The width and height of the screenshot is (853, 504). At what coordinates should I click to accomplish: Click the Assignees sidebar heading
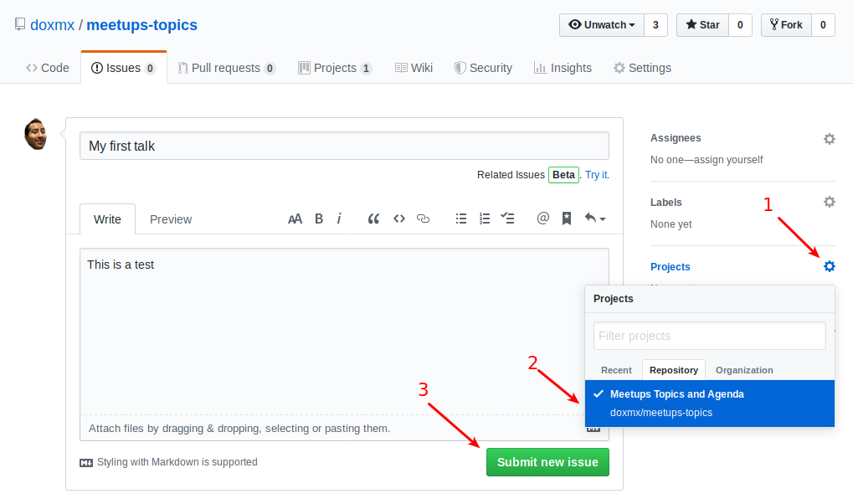(x=676, y=138)
